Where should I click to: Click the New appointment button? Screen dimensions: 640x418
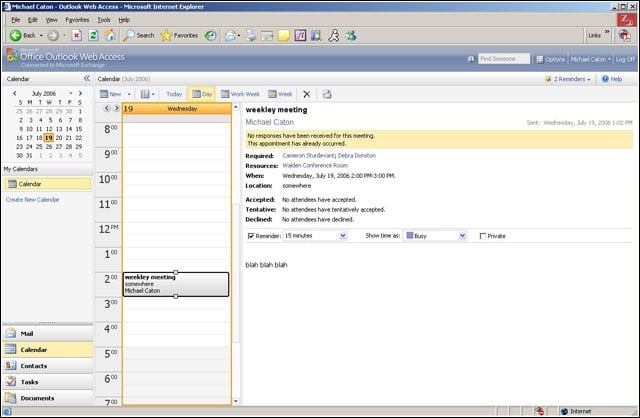pos(111,94)
